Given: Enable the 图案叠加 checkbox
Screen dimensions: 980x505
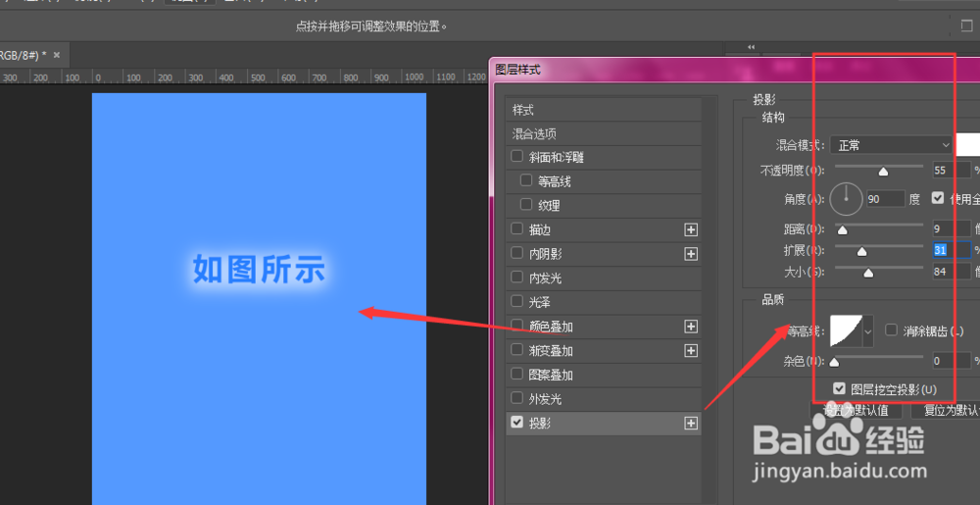Looking at the screenshot, I should pyautogui.click(x=516, y=374).
